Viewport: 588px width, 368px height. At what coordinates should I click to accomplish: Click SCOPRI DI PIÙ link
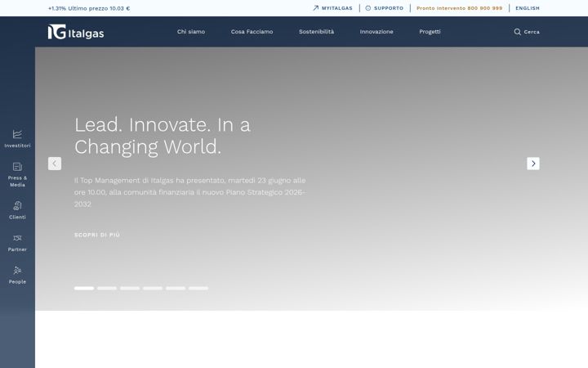pyautogui.click(x=97, y=235)
